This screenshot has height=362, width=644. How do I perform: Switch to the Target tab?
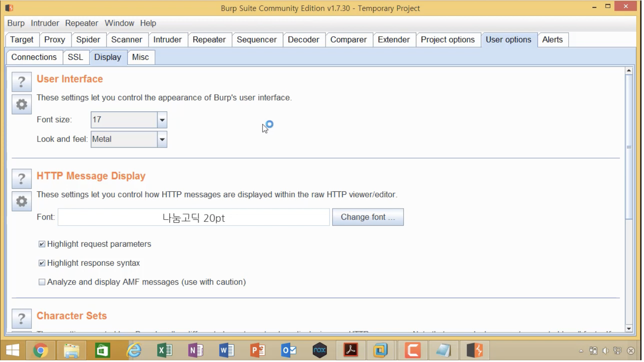click(22, 40)
